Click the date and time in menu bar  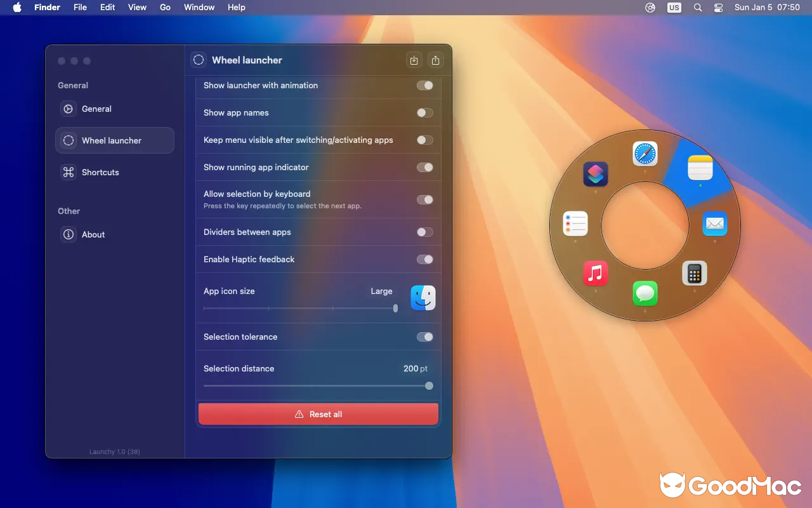tap(767, 8)
